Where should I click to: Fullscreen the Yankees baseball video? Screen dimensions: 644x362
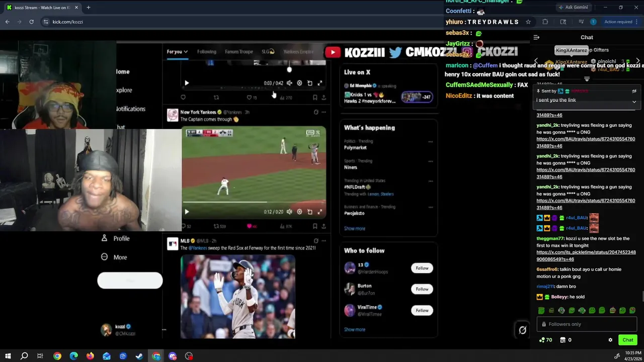(319, 212)
